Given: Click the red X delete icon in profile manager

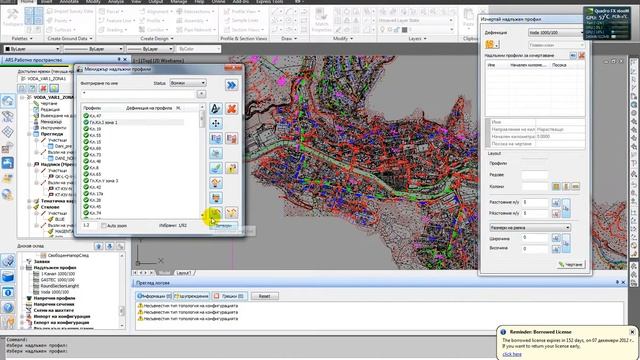Looking at the screenshot, I should click(231, 109).
